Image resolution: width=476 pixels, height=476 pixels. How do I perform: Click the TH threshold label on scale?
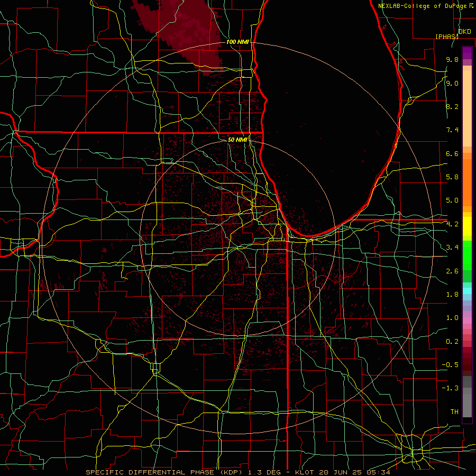(454, 412)
